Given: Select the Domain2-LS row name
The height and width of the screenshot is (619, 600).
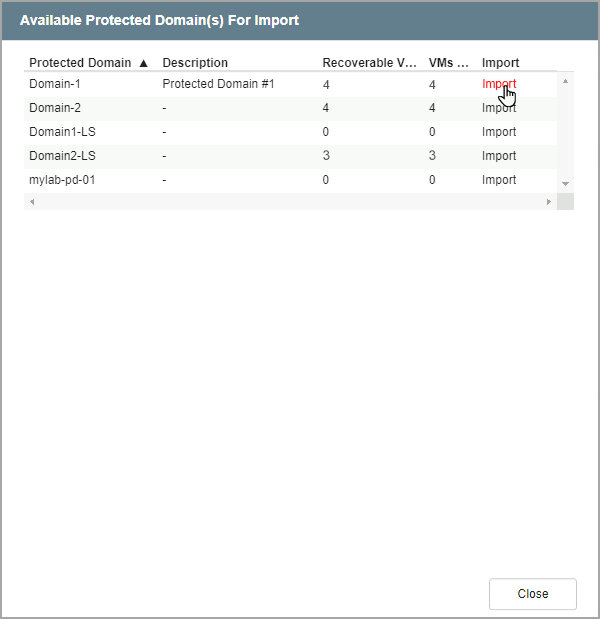Looking at the screenshot, I should point(63,156).
